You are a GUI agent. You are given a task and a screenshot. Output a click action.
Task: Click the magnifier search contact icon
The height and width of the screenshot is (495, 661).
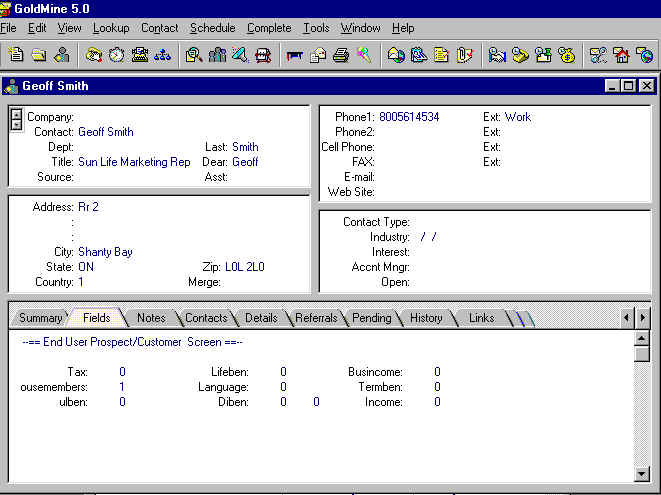coord(194,55)
